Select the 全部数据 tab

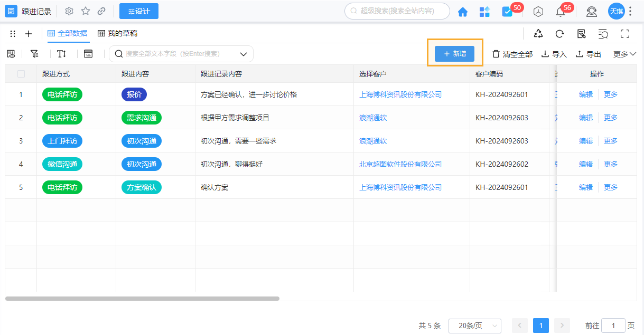click(x=68, y=33)
